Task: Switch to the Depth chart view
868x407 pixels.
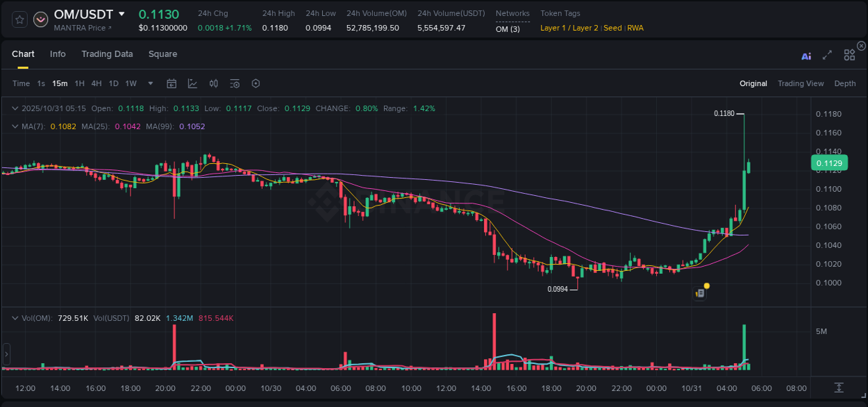Action: (x=844, y=83)
